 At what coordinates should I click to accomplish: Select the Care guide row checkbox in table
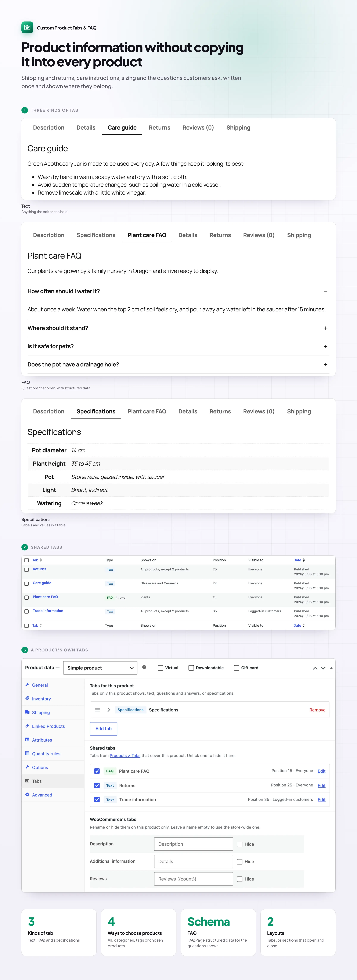(27, 583)
